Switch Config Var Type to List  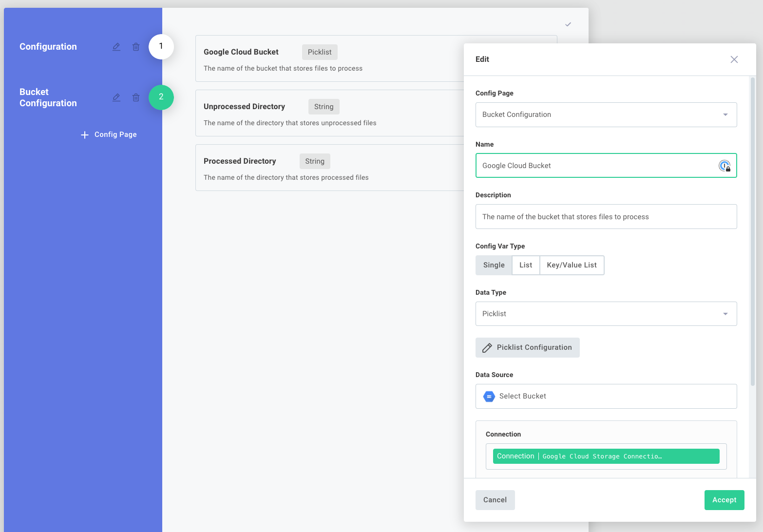click(526, 265)
